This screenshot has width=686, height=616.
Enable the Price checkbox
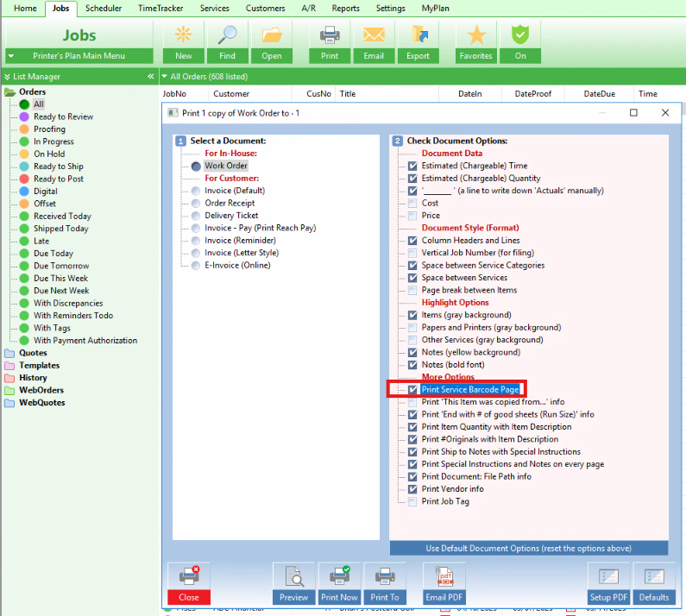[412, 216]
